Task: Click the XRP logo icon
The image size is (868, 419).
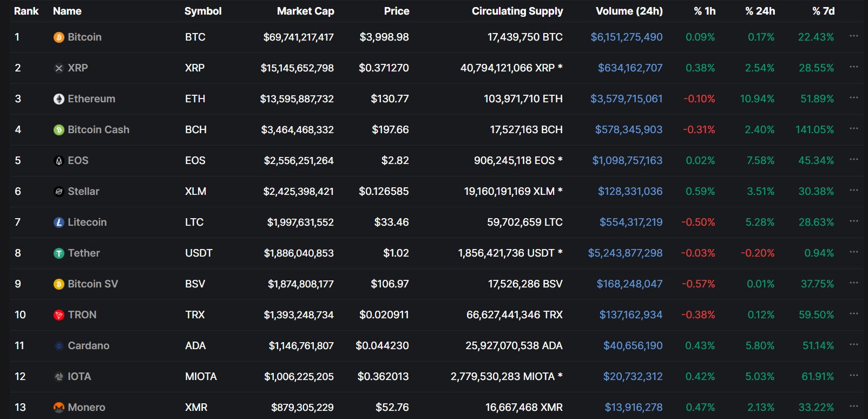Action: pos(59,68)
